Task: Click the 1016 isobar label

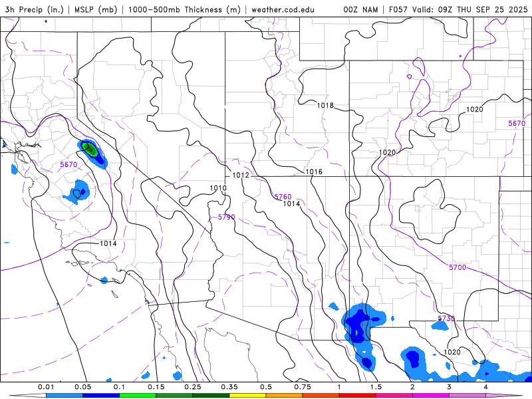Action: coord(314,172)
